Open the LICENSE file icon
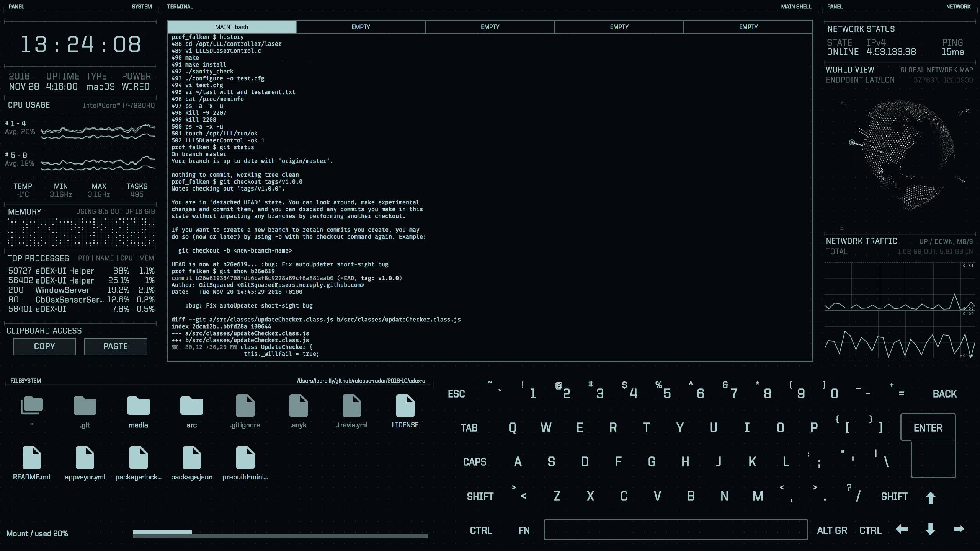 (405, 410)
